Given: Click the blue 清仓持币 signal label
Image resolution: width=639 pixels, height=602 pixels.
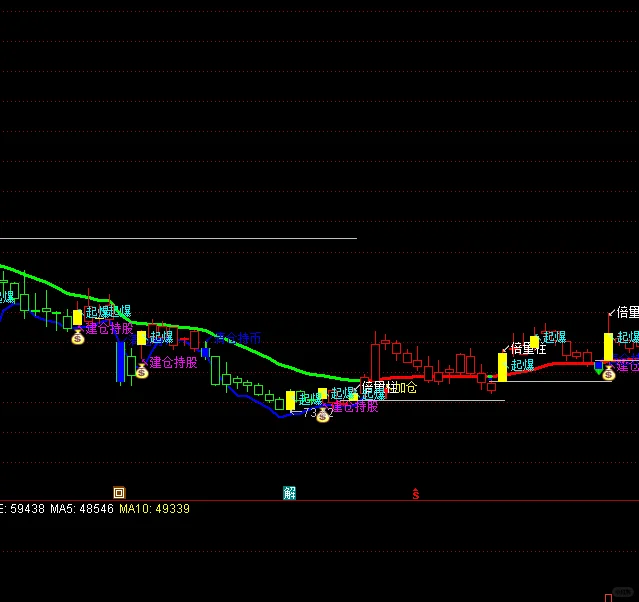Looking at the screenshot, I should click(x=238, y=338).
